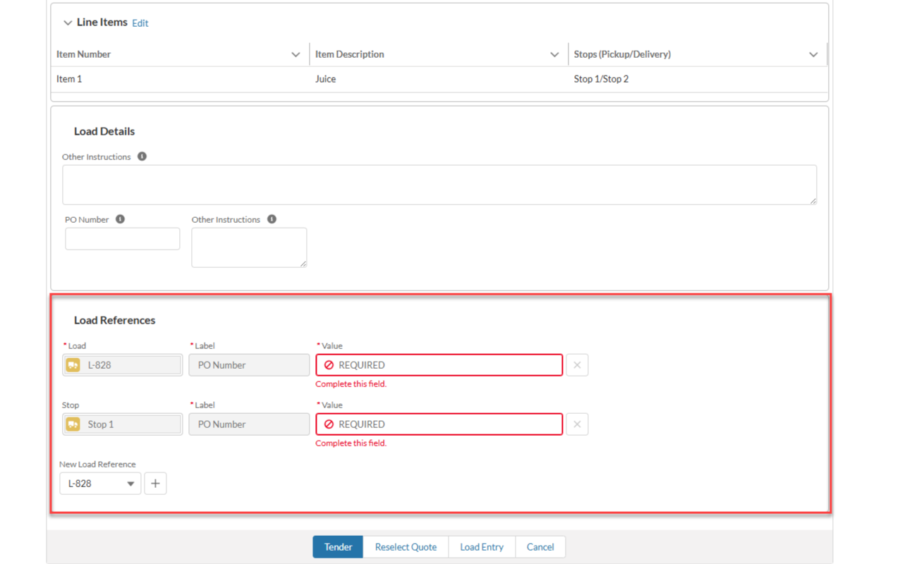Click the Stops (Pickup/Delivery) column header

coord(698,54)
